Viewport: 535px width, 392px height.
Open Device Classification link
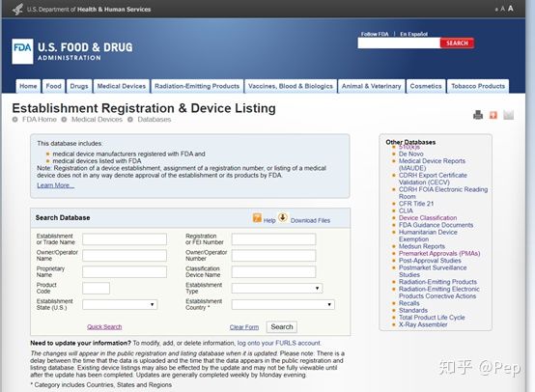tap(428, 217)
